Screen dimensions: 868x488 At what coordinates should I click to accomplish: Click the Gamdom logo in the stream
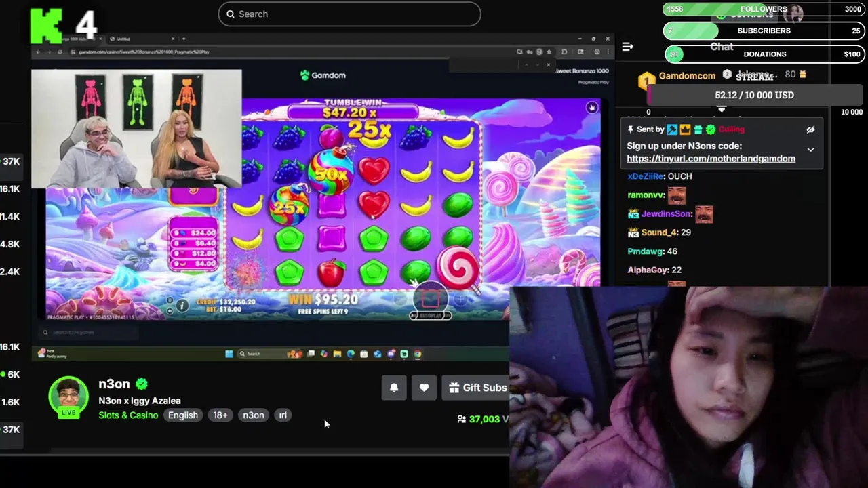coord(323,75)
